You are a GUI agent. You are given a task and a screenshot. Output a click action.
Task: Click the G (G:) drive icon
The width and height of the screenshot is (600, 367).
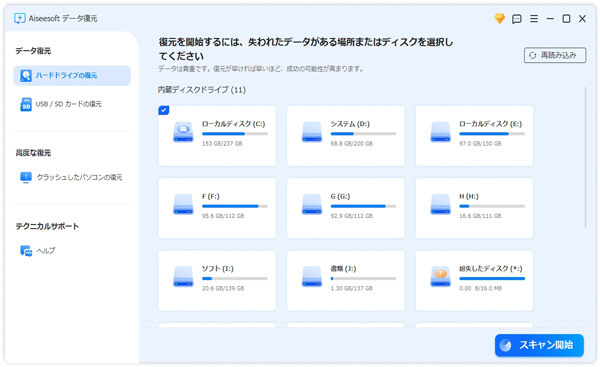click(312, 204)
